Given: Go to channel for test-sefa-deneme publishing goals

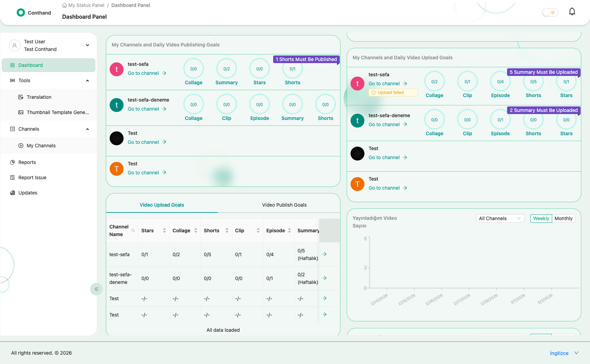Looking at the screenshot, I should pyautogui.click(x=147, y=109).
